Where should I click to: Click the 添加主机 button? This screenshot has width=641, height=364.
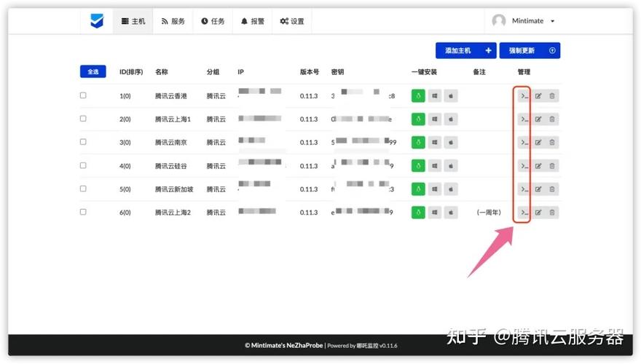pos(466,51)
